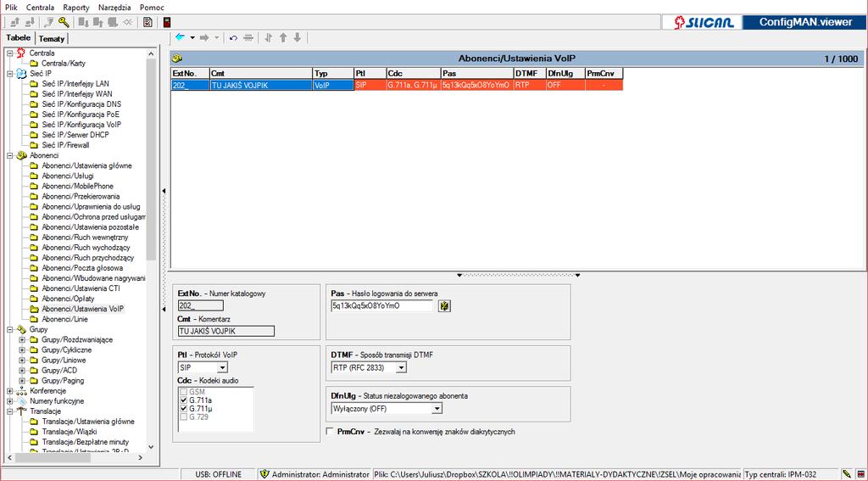
Task: Click the subscriber icon in the table title bar
Action: (178, 59)
